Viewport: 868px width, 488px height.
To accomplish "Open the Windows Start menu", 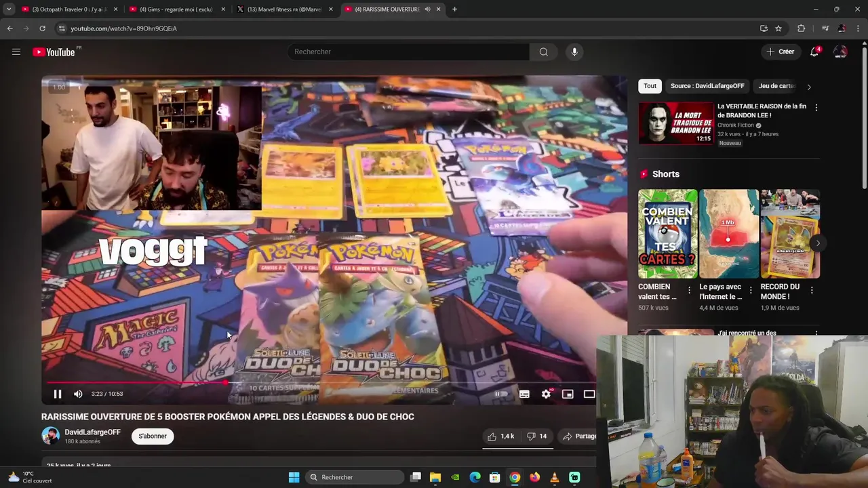I will (294, 477).
